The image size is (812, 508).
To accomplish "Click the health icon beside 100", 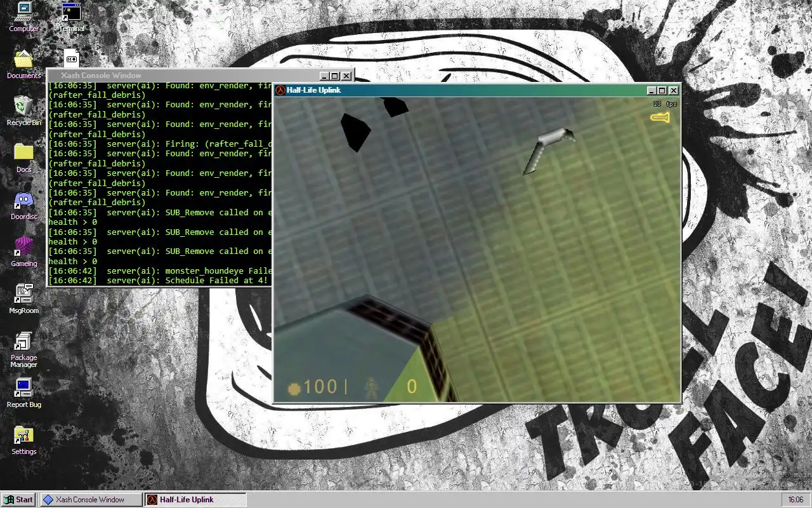I will pyautogui.click(x=294, y=387).
